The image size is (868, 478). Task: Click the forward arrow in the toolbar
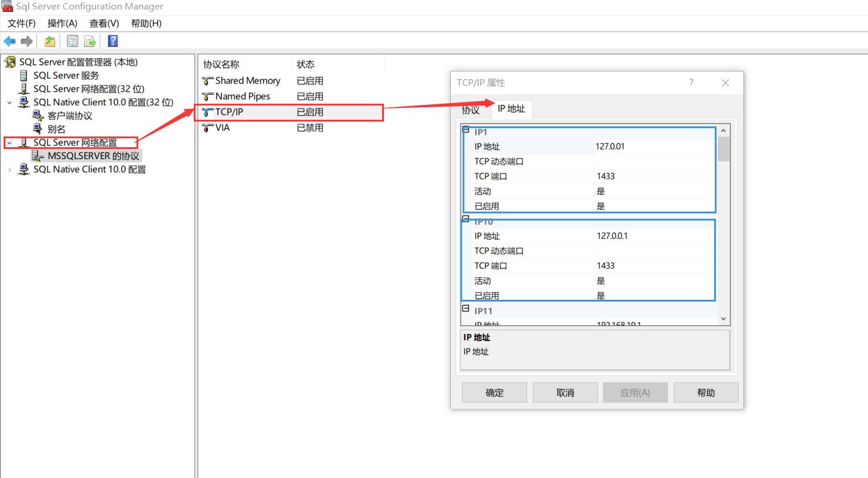click(27, 41)
